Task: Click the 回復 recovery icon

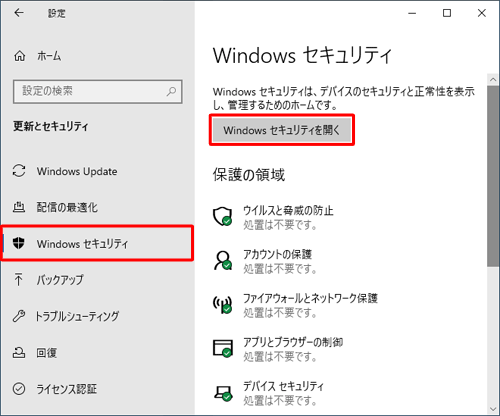Action: coord(19,352)
